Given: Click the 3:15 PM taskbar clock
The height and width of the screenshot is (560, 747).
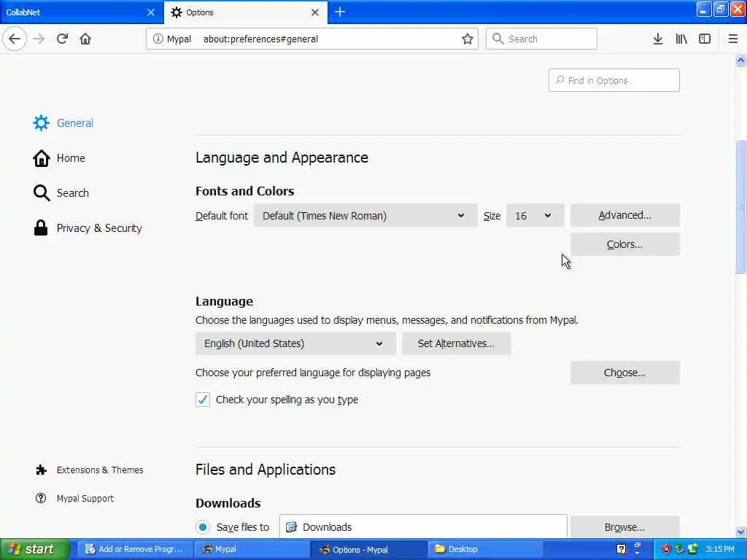Looking at the screenshot, I should coord(720,549).
